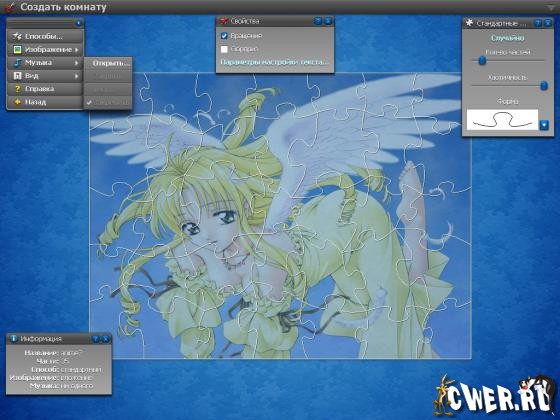Image resolution: width=560 pixels, height=420 pixels.
Task: Click the Справка question mark icon
Action: [x=17, y=89]
